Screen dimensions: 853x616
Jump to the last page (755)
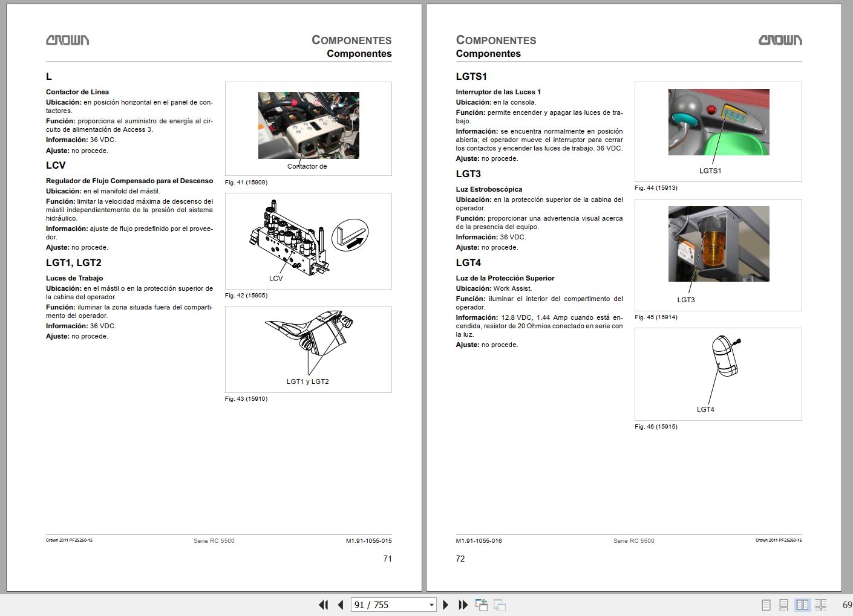(463, 605)
